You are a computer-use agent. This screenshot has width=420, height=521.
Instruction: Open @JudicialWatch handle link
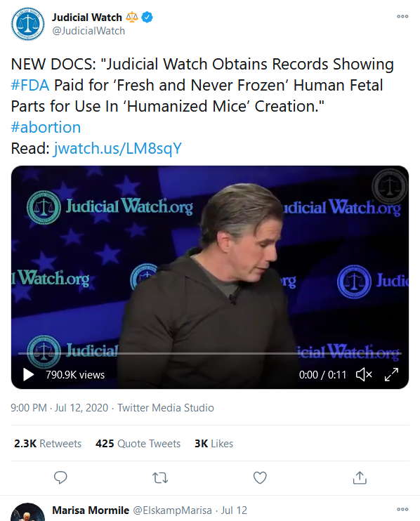(88, 31)
